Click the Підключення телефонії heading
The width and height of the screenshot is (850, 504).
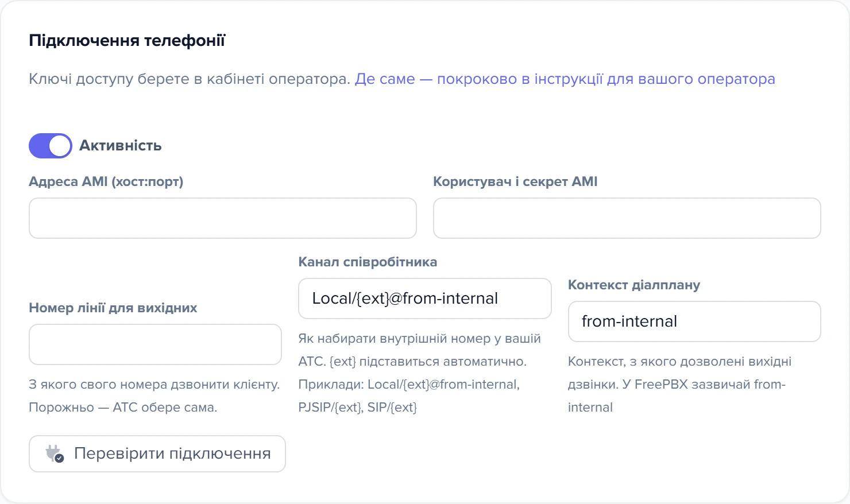127,40
